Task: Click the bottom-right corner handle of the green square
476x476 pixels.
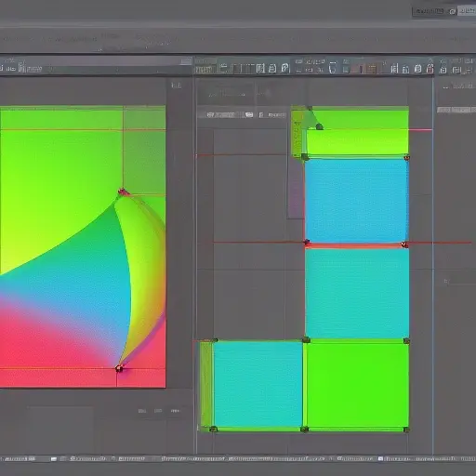Action: [406, 430]
